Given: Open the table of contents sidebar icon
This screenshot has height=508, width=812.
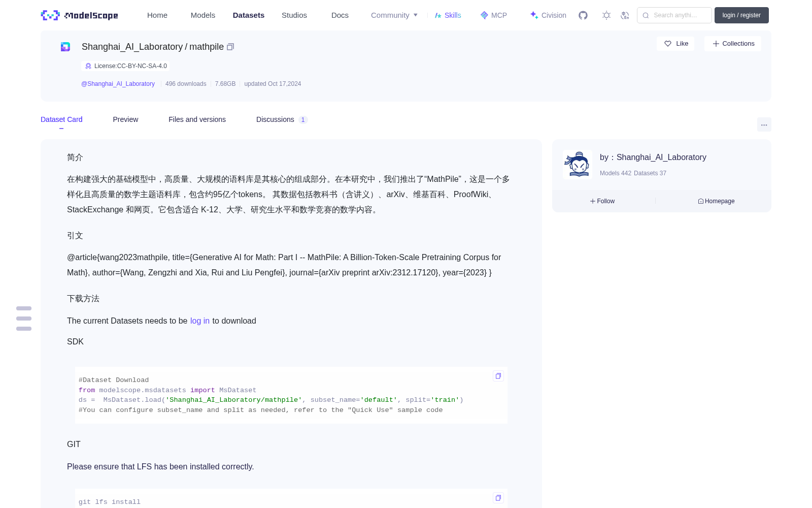Looking at the screenshot, I should tap(24, 319).
